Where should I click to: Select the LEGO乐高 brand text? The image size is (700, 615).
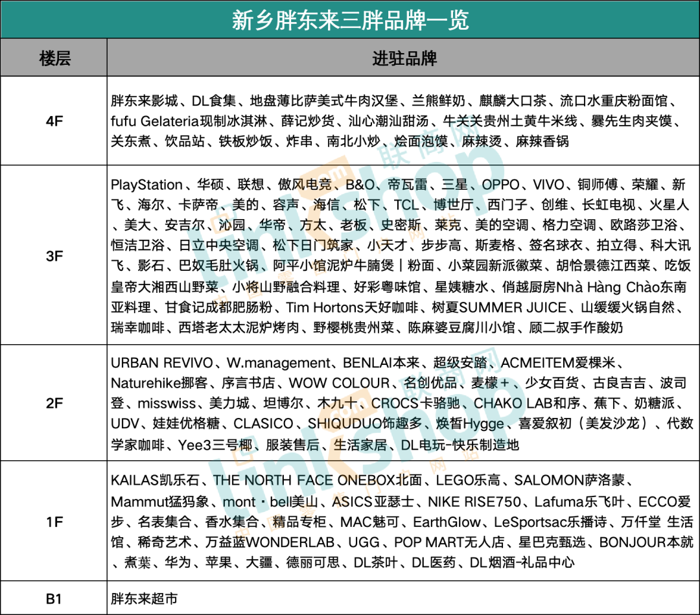[x=468, y=481]
